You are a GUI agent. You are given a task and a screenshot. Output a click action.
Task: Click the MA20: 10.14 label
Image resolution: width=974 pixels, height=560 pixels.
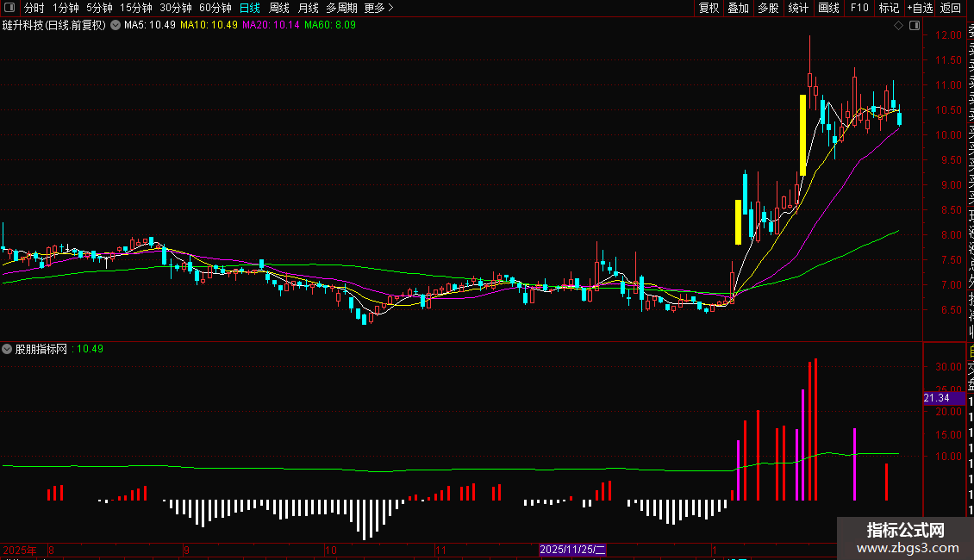[271, 26]
